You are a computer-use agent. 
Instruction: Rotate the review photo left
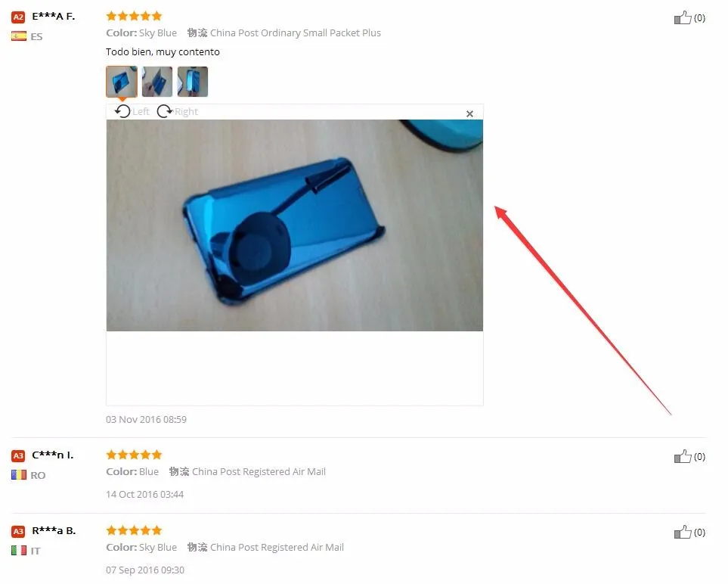(x=132, y=111)
